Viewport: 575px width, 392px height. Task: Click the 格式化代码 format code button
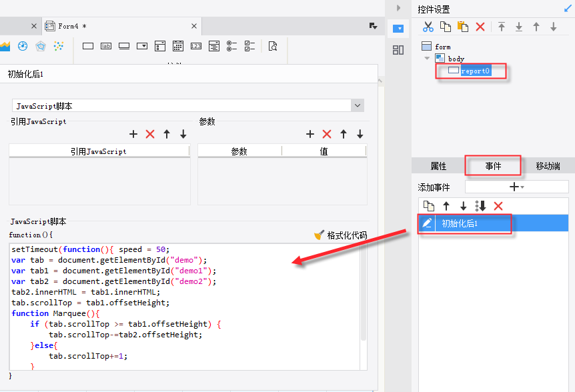[x=340, y=235]
